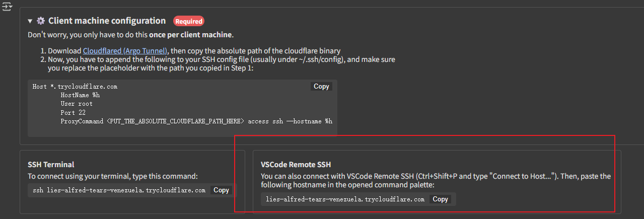644x219 pixels.
Task: Copy the SSH config code block
Action: (x=321, y=87)
